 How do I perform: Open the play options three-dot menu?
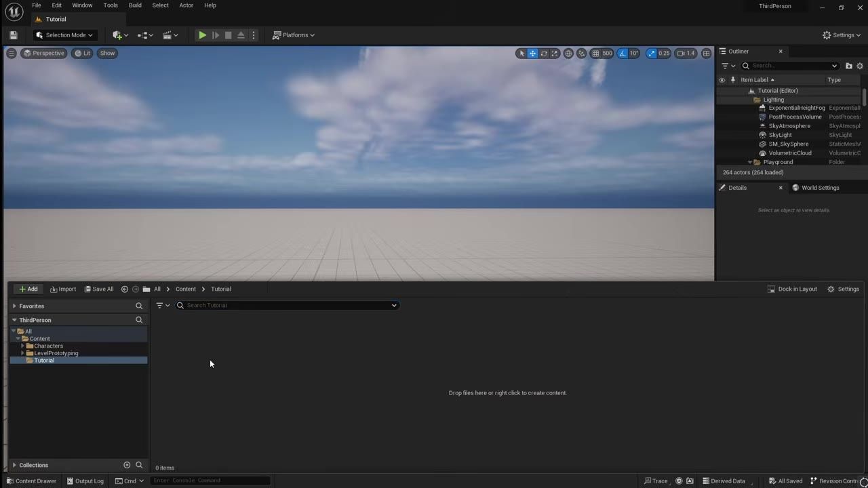254,35
